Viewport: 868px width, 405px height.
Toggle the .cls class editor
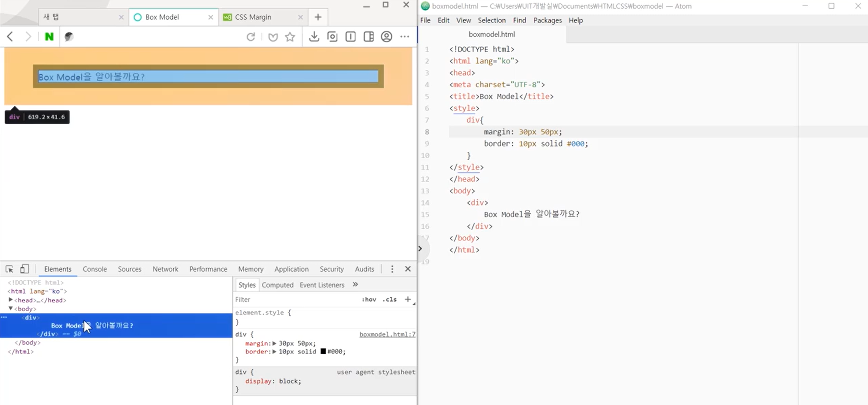pyautogui.click(x=390, y=299)
